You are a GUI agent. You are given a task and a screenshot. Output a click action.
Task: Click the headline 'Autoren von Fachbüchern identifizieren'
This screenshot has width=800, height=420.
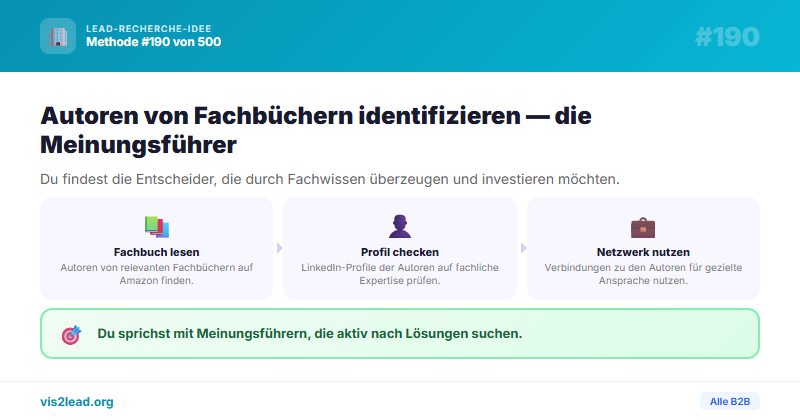click(316, 130)
